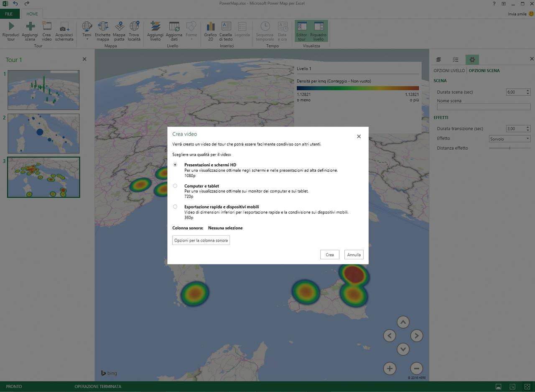Open the FILE menu tab
Viewport: 535px width, 392px height.
(9, 14)
